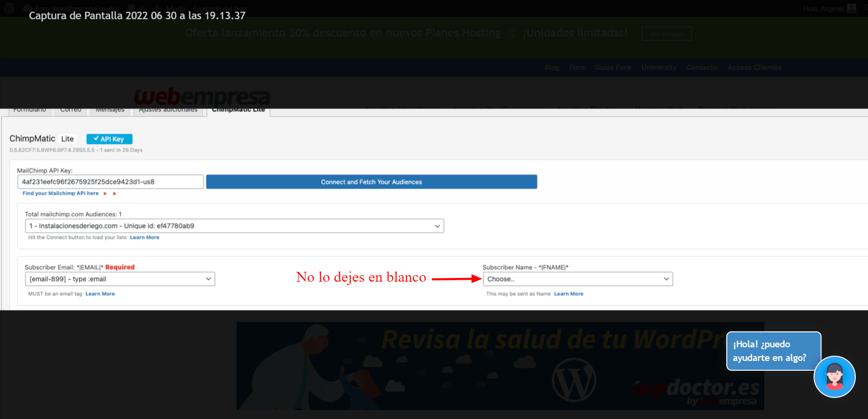Viewport: 868px width, 419px height.
Task: Click the WordPress logo in the admin bar
Action: click(9, 8)
